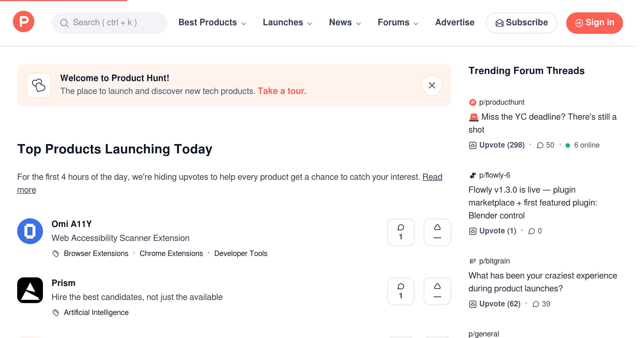Image resolution: width=644 pixels, height=338 pixels.
Task: Click the Trending Forum Threads heading
Action: click(x=526, y=71)
